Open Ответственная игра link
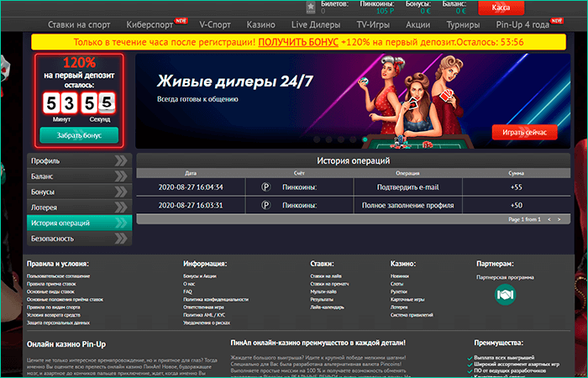Screen dimensions: 588x378 pyautogui.click(x=203, y=307)
